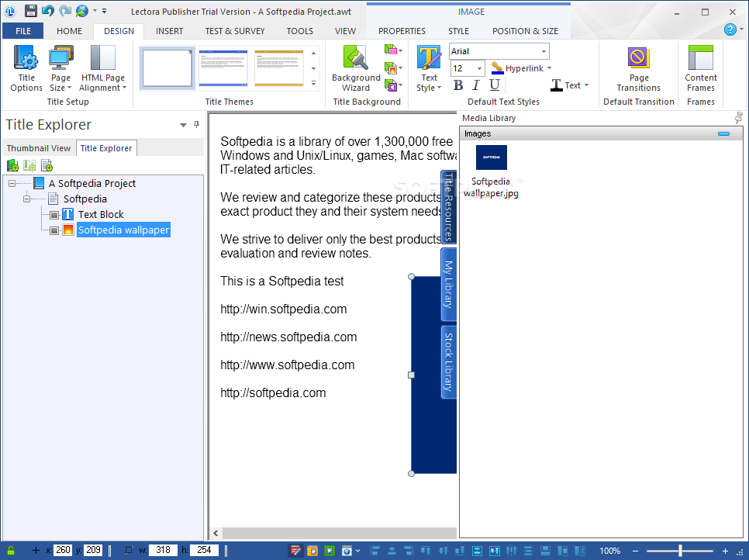Switch to the INSERT ribbon tab

[169, 31]
